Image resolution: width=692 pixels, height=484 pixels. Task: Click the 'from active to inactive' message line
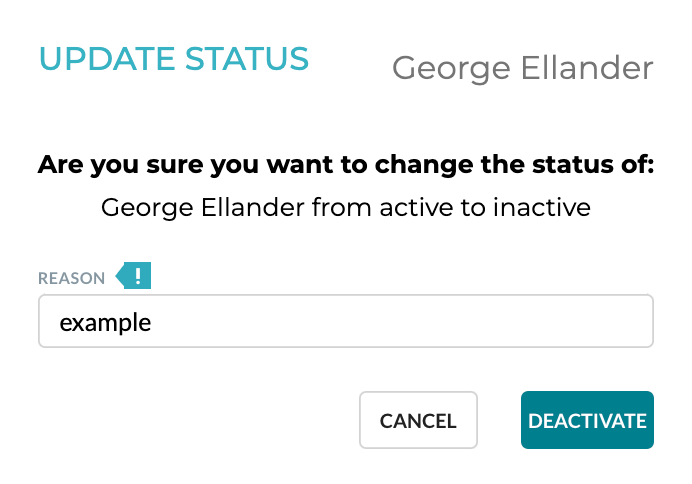pos(346,207)
